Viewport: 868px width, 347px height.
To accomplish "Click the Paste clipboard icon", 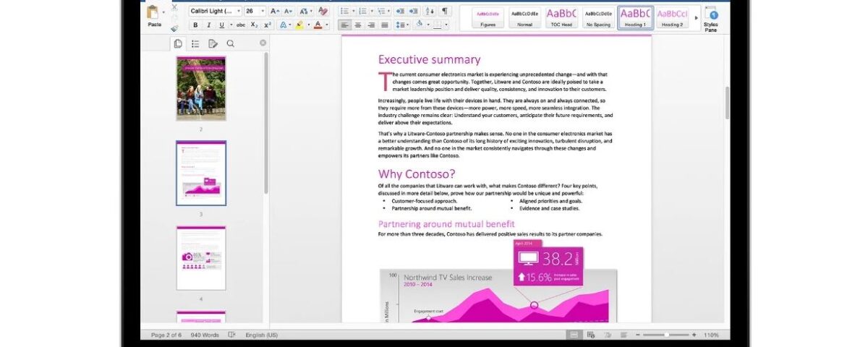I will (153, 12).
